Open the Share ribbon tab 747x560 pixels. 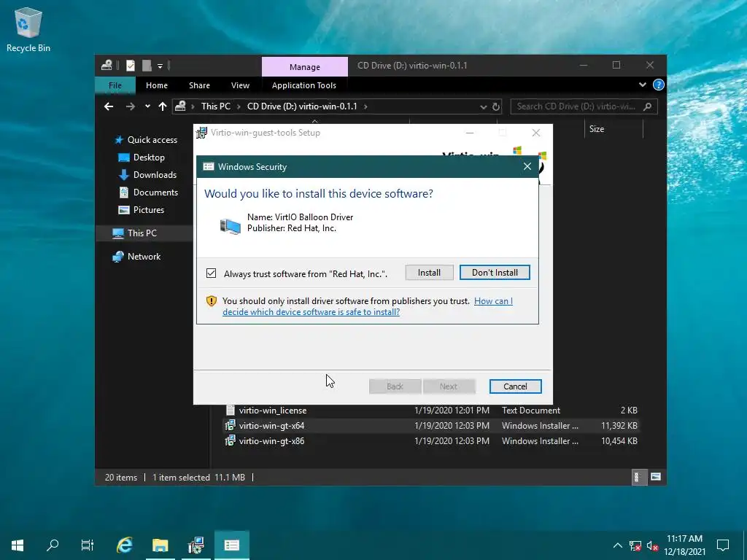[x=199, y=85]
